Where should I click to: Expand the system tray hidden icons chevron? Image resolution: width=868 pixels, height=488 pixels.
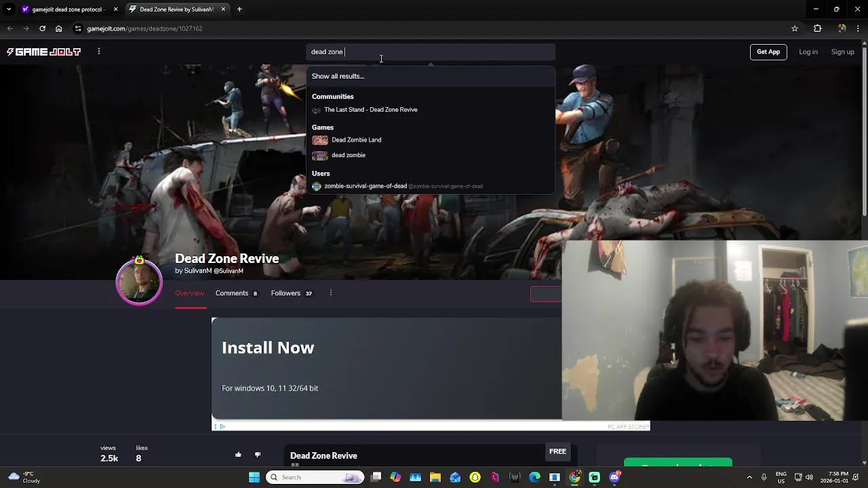click(749, 477)
